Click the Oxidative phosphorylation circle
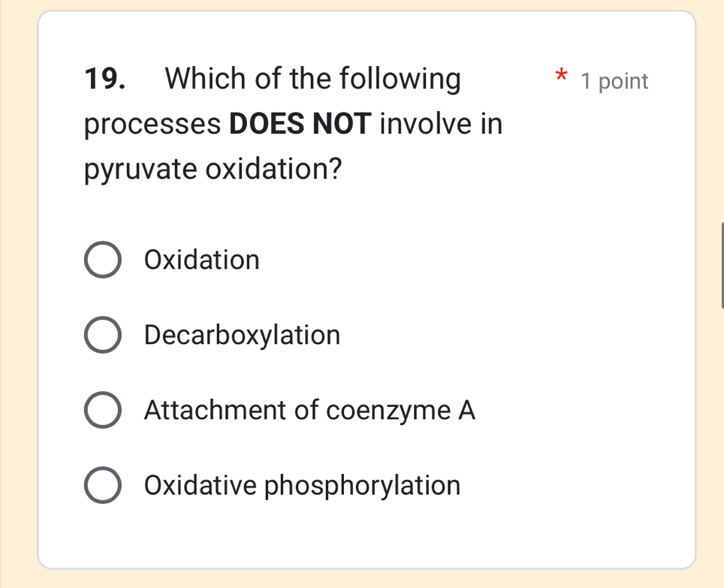This screenshot has height=588, width=724. 103,484
